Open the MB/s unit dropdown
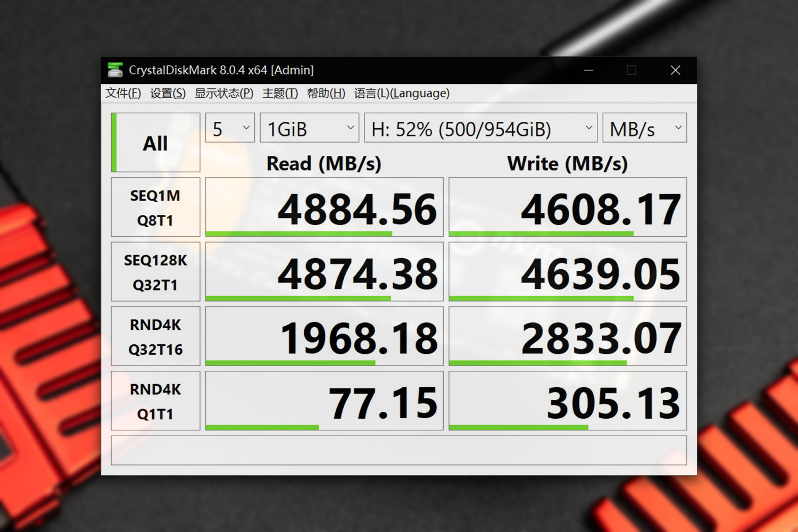Viewport: 798px width, 532px height. tap(644, 128)
